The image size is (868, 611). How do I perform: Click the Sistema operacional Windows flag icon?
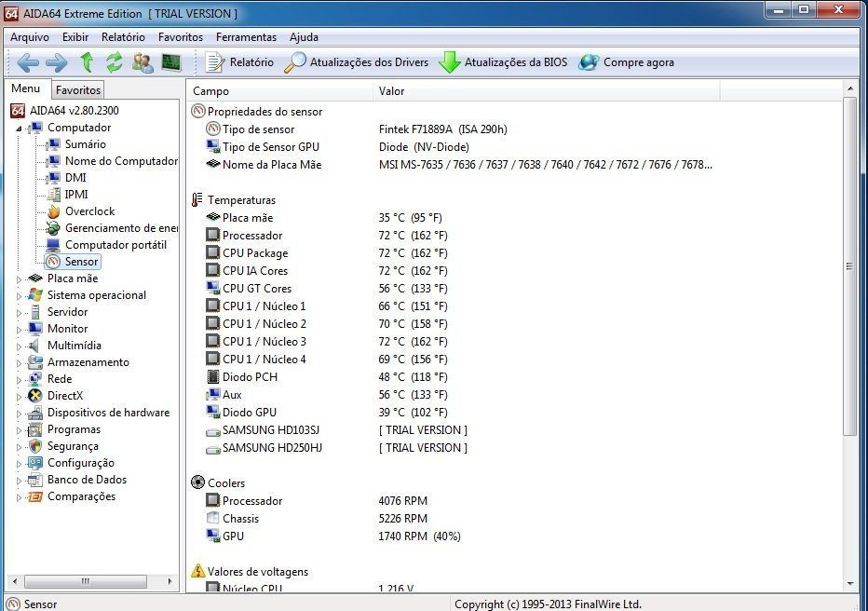(34, 295)
